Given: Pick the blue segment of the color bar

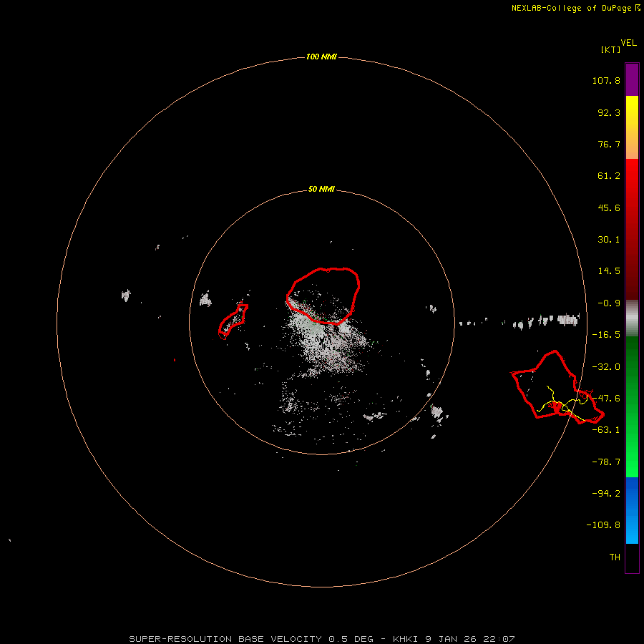Looking at the screenshot, I should click(x=632, y=510).
